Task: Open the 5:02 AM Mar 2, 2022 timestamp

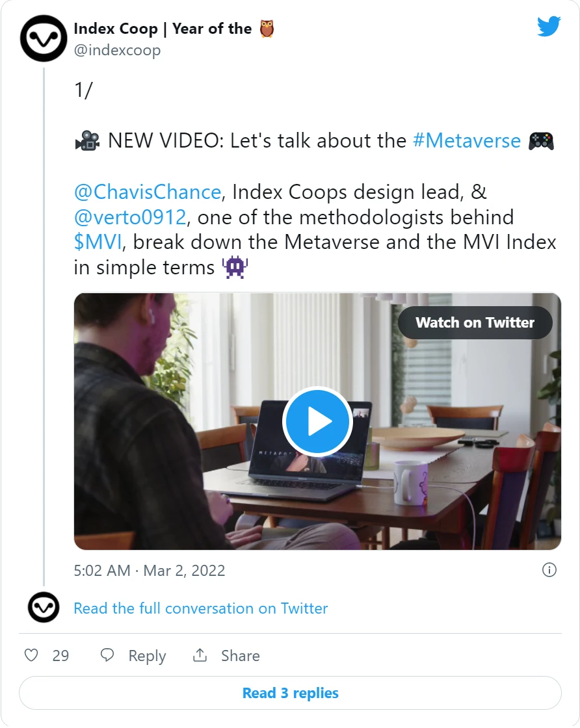Action: [150, 570]
